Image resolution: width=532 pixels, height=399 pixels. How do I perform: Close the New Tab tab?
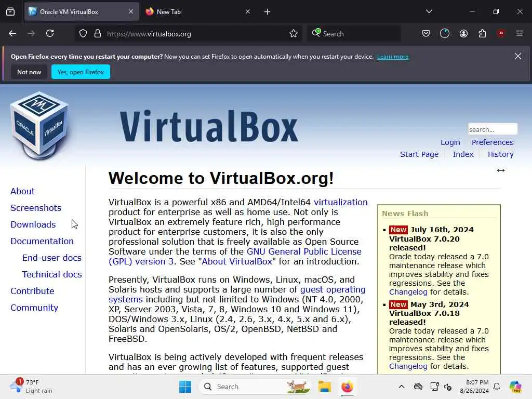click(248, 11)
